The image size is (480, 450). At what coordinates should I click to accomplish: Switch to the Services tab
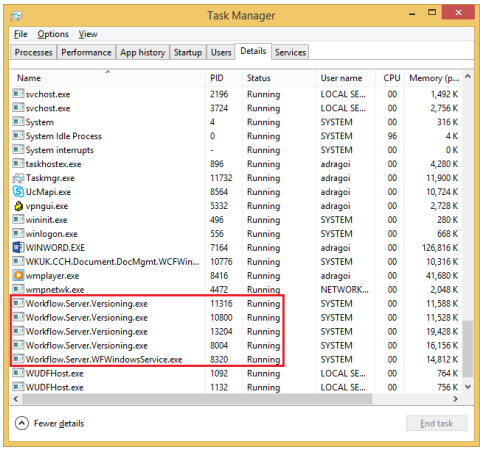point(290,52)
